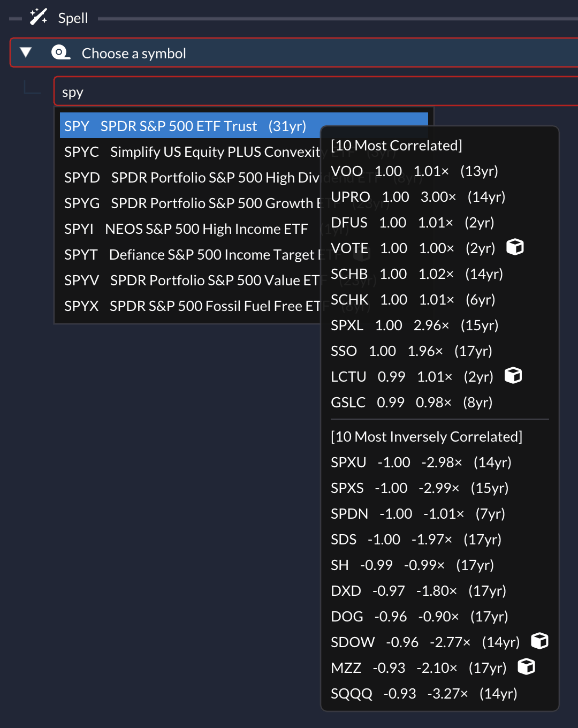The image size is (578, 728).
Task: Click the VOTE correlated ticker
Action: pyautogui.click(x=349, y=248)
